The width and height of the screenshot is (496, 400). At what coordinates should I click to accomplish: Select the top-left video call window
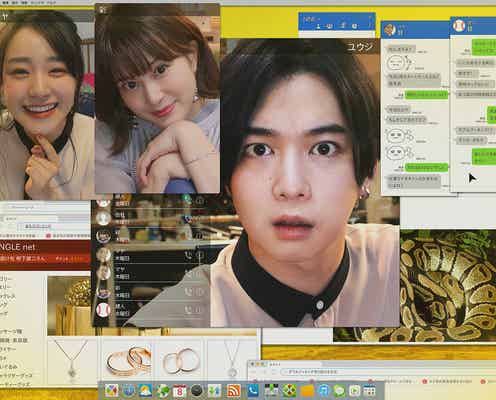click(x=47, y=105)
